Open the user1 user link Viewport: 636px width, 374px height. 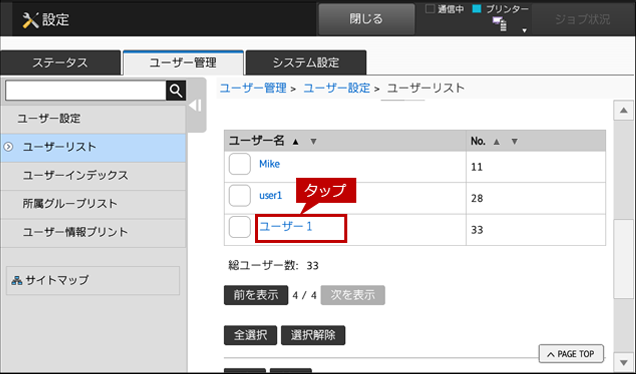[271, 196]
